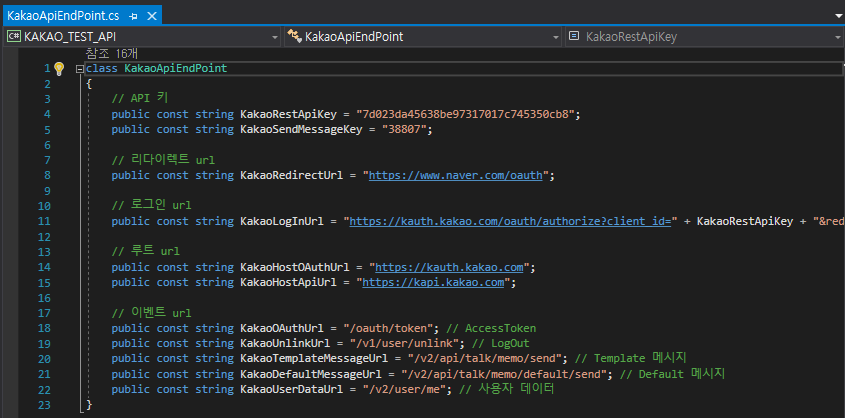Click the // Template 메시지 comment
The image size is (845, 418).
[x=630, y=359]
